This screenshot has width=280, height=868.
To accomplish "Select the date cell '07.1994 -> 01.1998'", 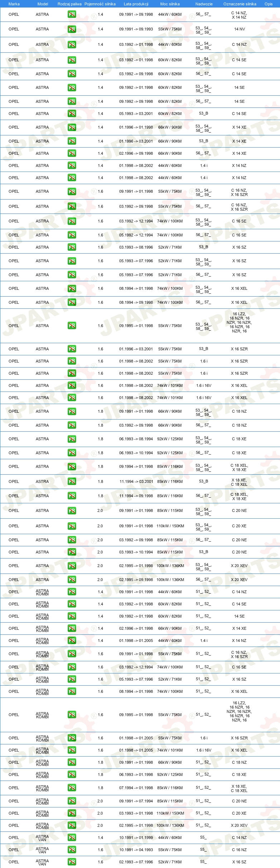I will [136, 788].
